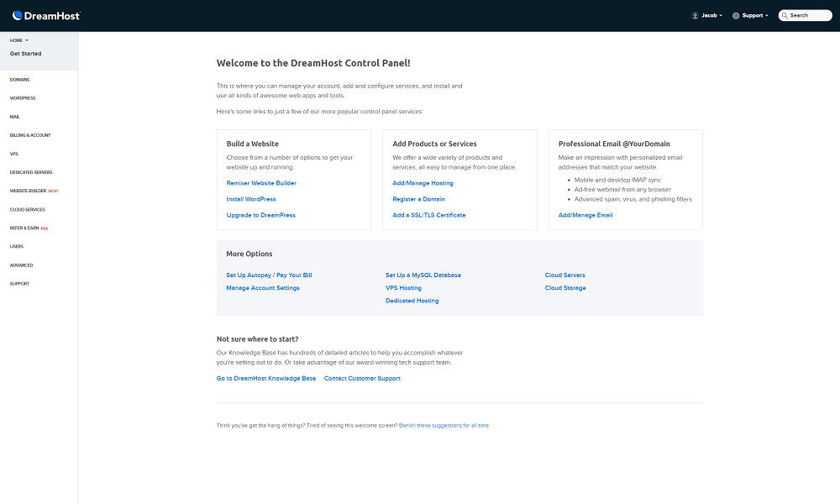Open the Domains sidebar menu
The height and width of the screenshot is (504, 840).
20,80
